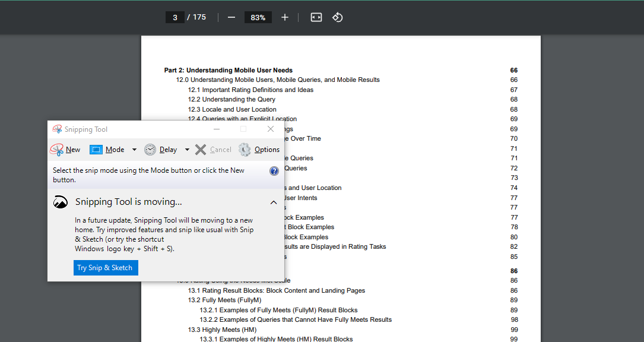The image size is (644, 342).
Task: Click the Cancel button in Snipping Tool
Action: pos(213,150)
